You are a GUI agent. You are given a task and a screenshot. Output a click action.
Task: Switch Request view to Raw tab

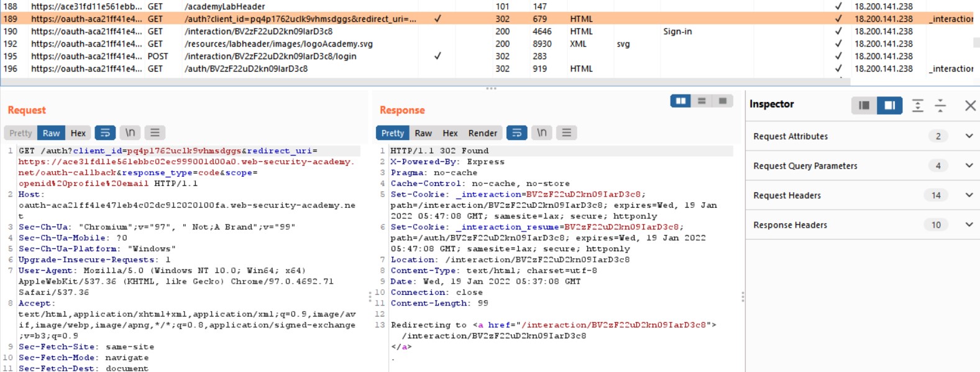click(52, 133)
